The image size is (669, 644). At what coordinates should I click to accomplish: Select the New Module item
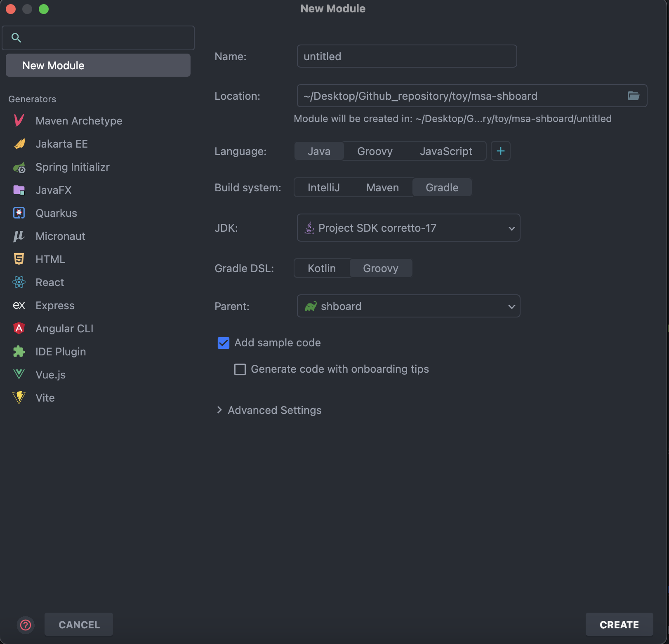(x=98, y=65)
